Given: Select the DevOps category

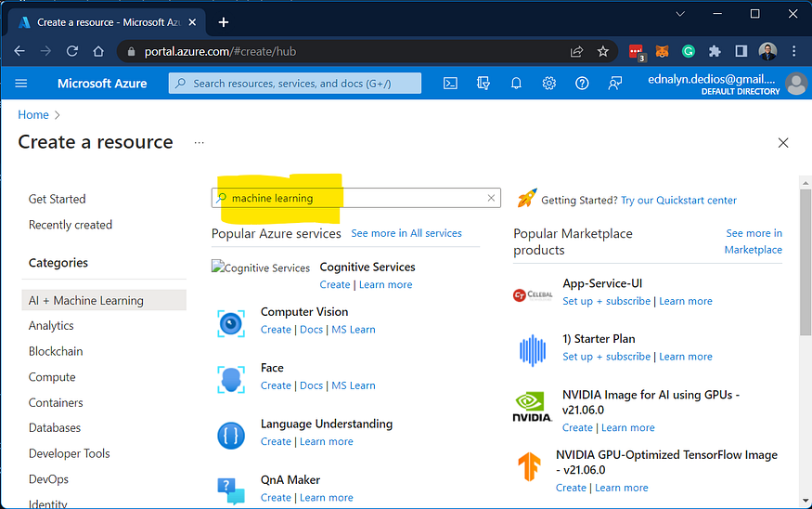Looking at the screenshot, I should point(48,479).
